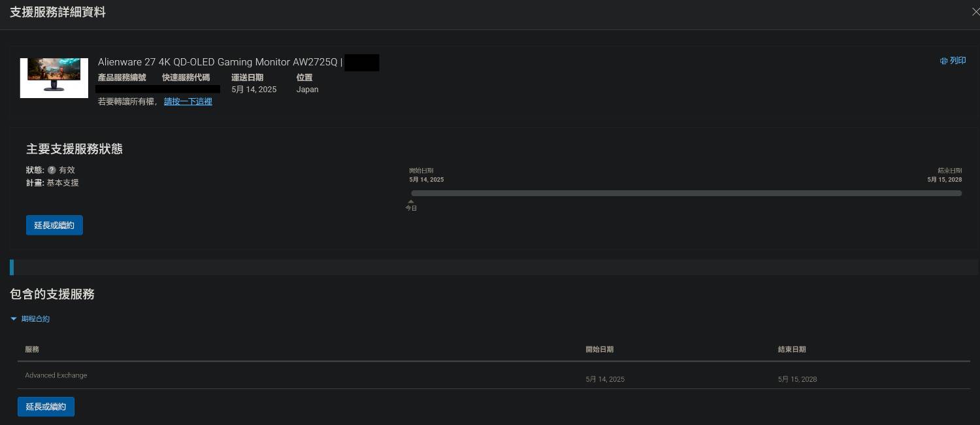Click the warranty period progress bar
This screenshot has width=980, height=425.
click(686, 194)
